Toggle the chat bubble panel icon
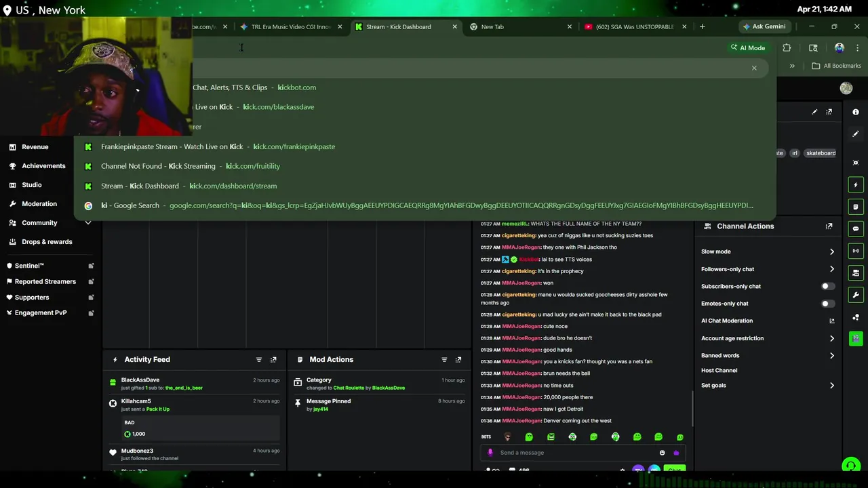 856,229
